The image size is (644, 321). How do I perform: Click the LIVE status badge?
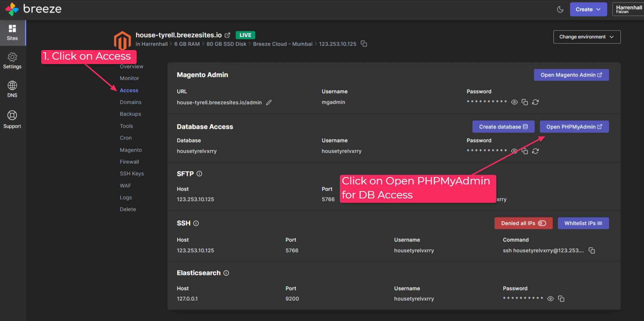point(245,35)
